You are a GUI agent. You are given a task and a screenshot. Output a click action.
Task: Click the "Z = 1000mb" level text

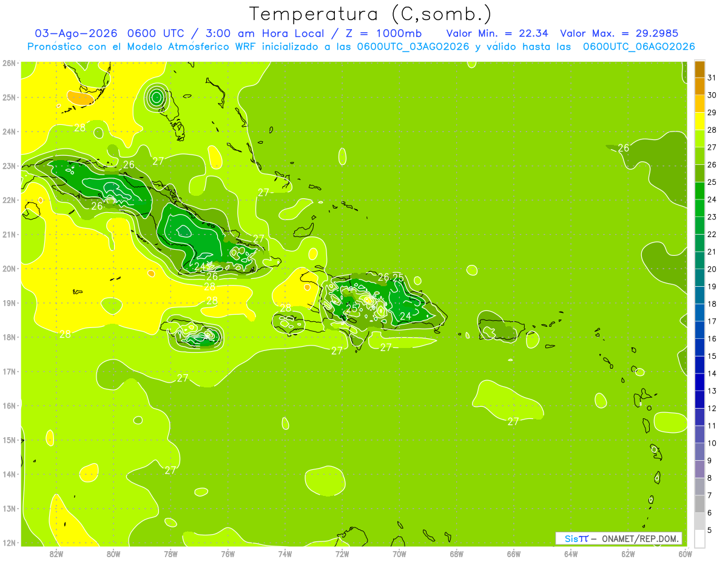point(383,33)
